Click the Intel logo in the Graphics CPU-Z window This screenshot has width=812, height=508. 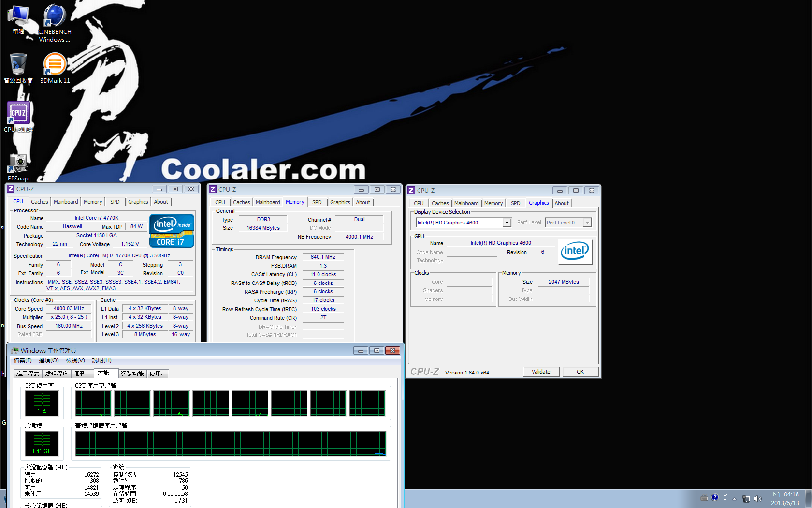575,252
